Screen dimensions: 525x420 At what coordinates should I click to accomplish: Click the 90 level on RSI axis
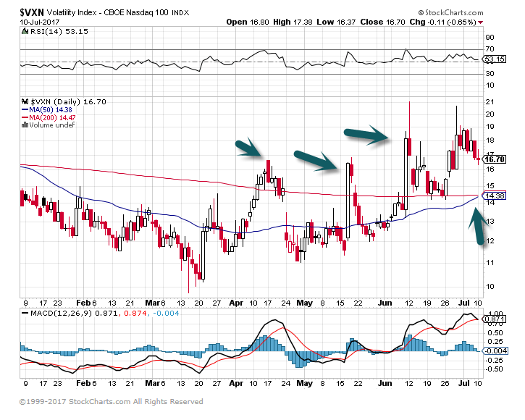490,37
